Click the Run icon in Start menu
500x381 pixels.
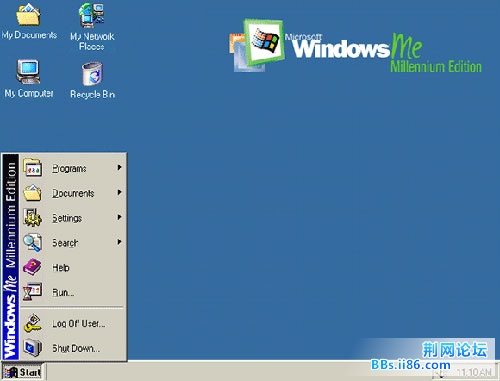(x=32, y=292)
